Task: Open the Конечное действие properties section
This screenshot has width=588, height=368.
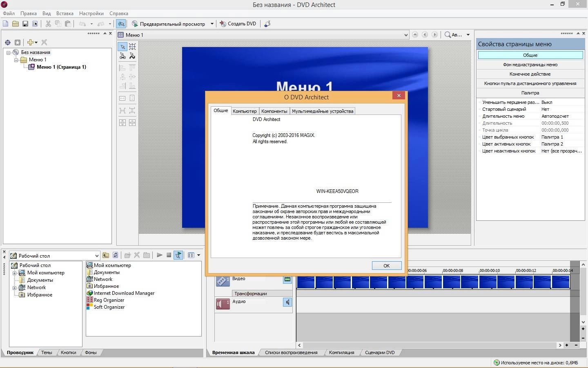Action: tap(530, 74)
